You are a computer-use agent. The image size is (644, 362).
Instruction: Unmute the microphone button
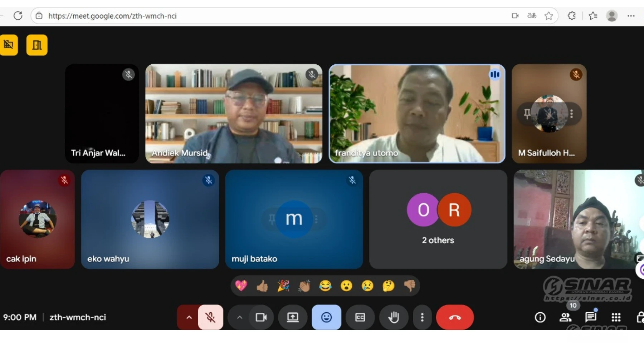pyautogui.click(x=210, y=317)
